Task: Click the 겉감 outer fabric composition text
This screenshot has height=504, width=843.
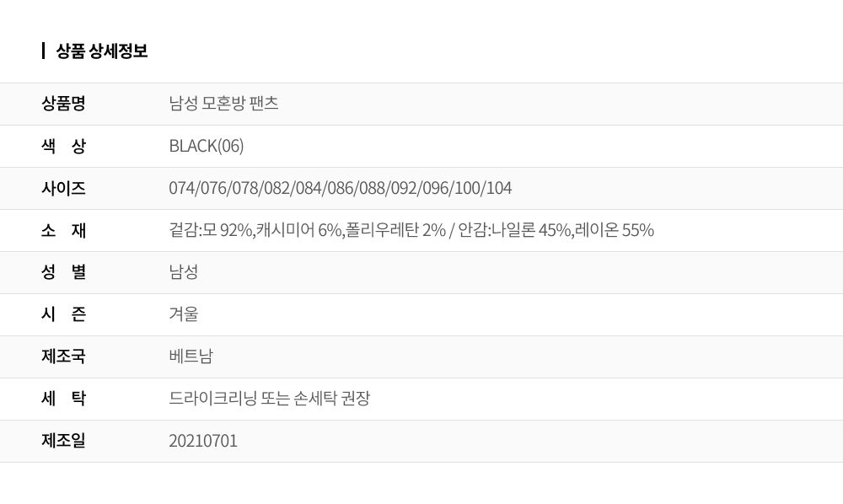Action: (307, 230)
